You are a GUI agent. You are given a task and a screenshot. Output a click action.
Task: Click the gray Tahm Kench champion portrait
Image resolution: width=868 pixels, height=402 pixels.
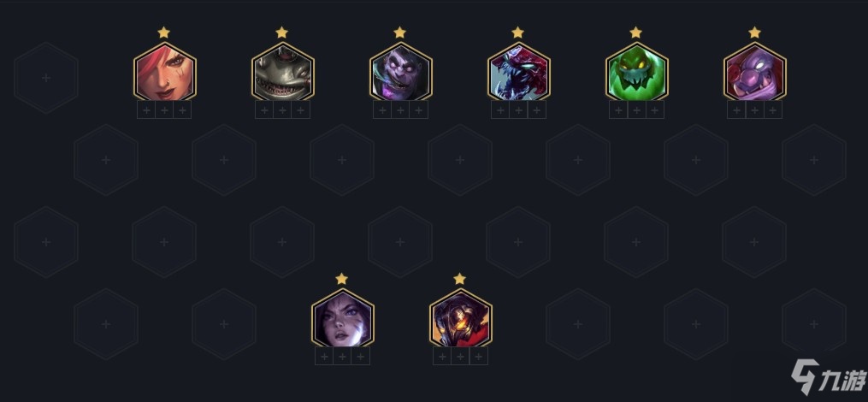[x=282, y=72]
